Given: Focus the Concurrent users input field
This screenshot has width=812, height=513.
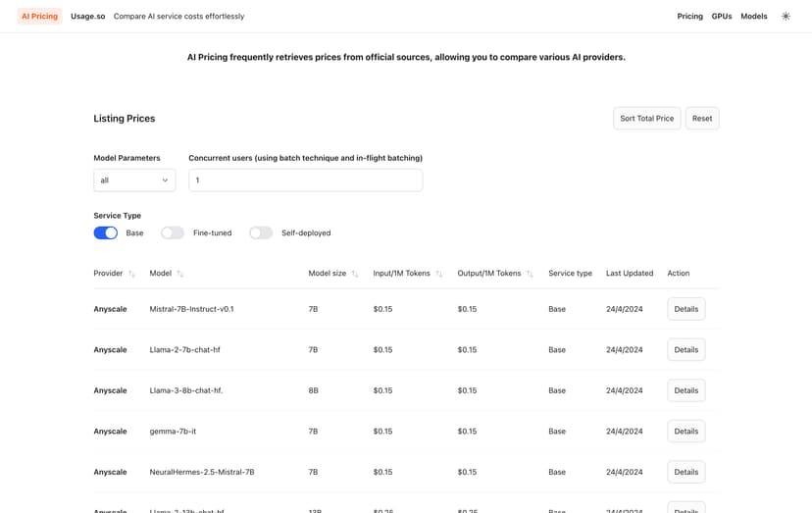Looking at the screenshot, I should tap(306, 180).
